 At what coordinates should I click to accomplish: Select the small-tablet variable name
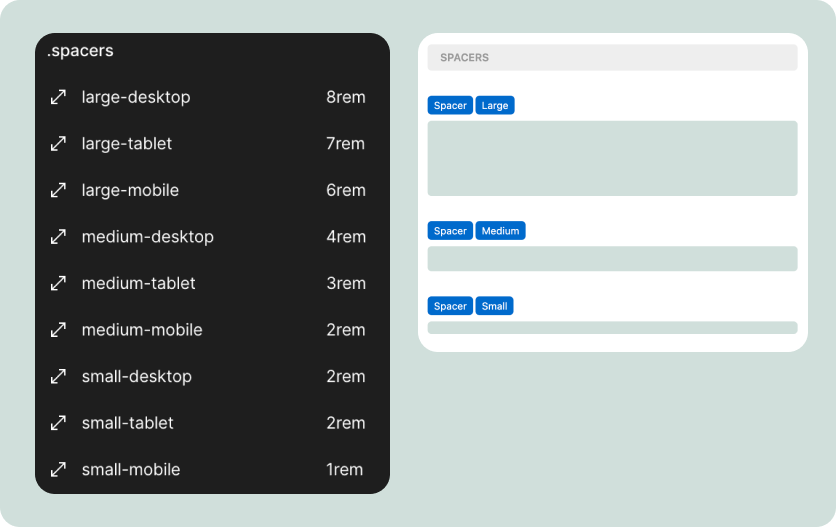(127, 423)
